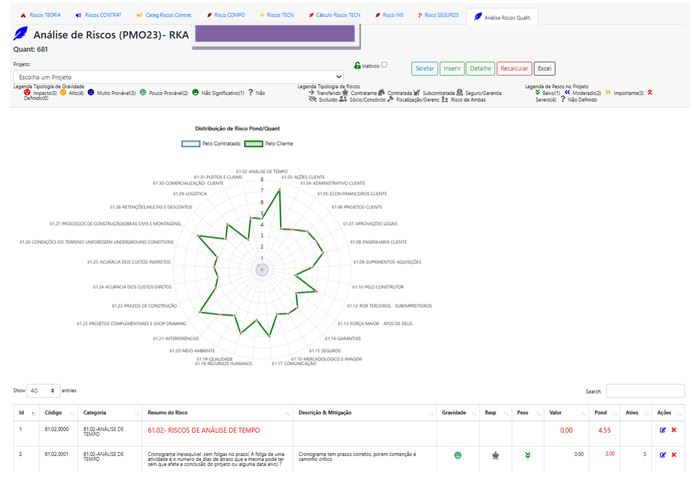Click the green padlock icon beside Inativos
The width and height of the screenshot is (694, 485).
tap(357, 65)
